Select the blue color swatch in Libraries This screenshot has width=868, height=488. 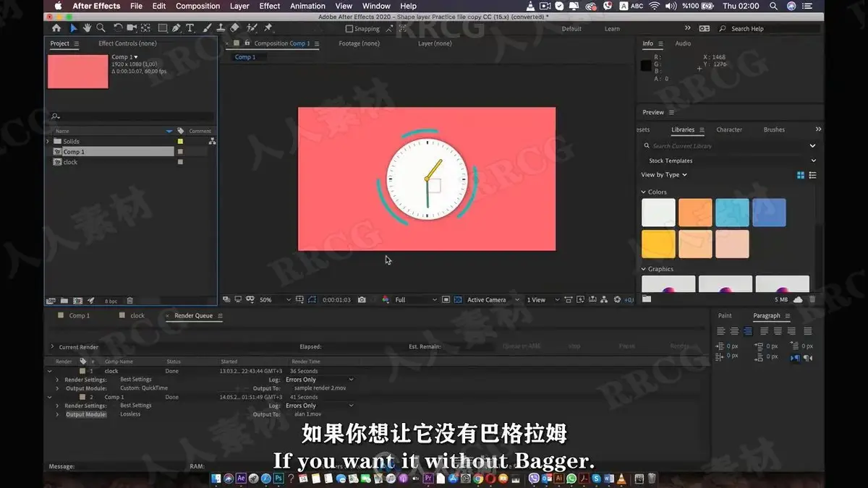click(x=769, y=213)
